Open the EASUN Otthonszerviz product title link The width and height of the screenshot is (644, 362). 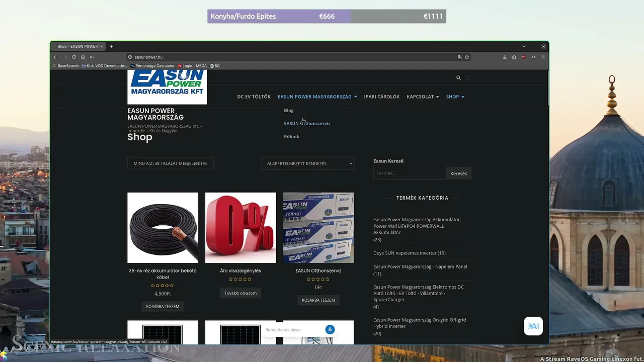318,270
